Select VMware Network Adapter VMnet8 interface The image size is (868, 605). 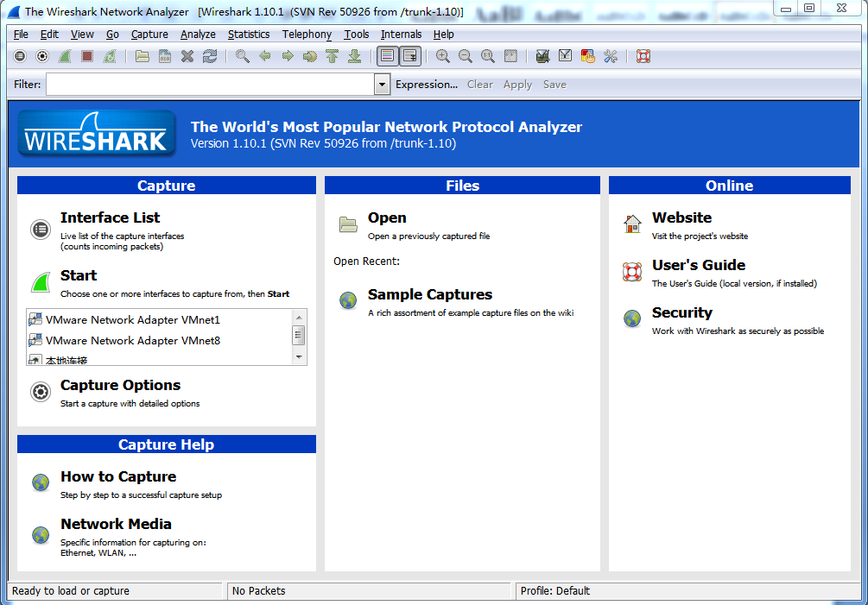click(133, 341)
